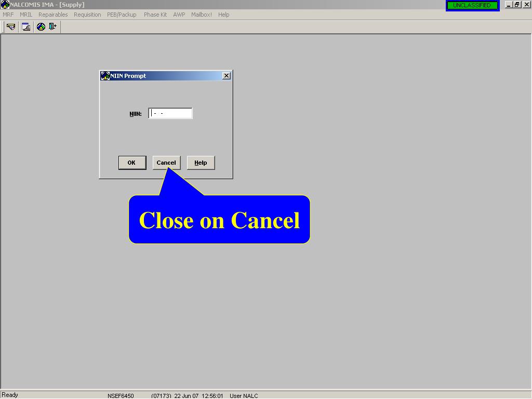
Task: Click the NALCOMIS IMA title bar icon
Action: (5, 5)
